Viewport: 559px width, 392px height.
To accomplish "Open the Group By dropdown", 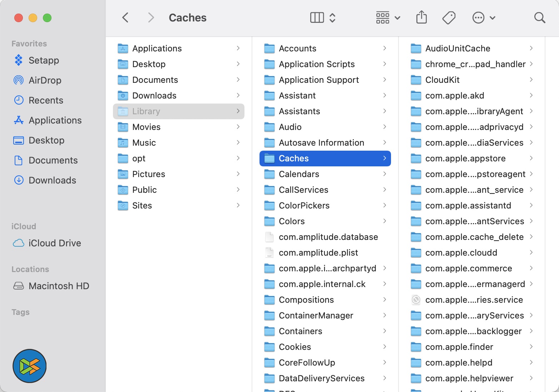I will (x=388, y=17).
